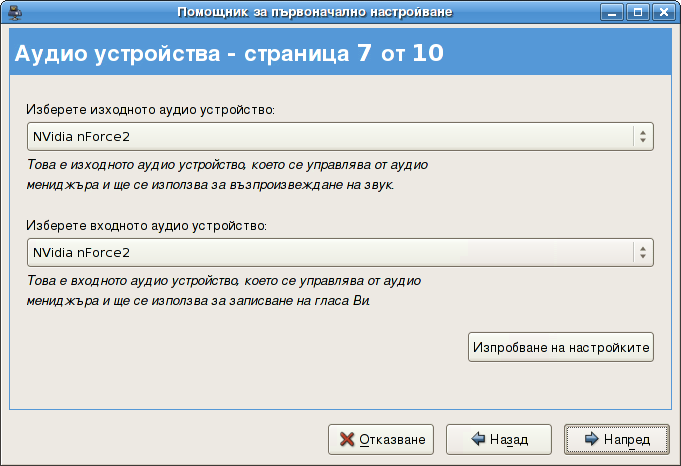Image resolution: width=681 pixels, height=466 pixels.
Task: Click the Изберете изходното аудио устройство label
Action: pyautogui.click(x=151, y=108)
